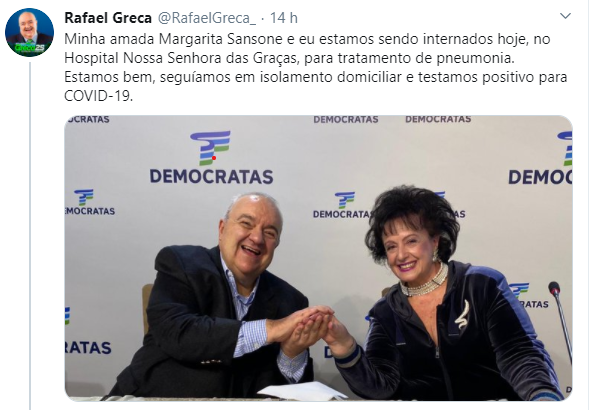Click the microphone in the photo
Screen dimensions: 591x410
point(561,320)
